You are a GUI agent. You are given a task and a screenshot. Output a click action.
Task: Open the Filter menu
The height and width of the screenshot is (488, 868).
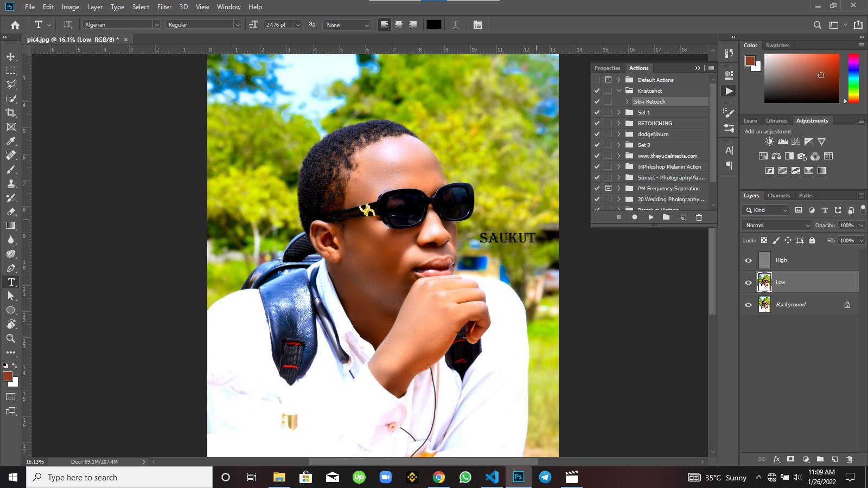click(x=164, y=7)
